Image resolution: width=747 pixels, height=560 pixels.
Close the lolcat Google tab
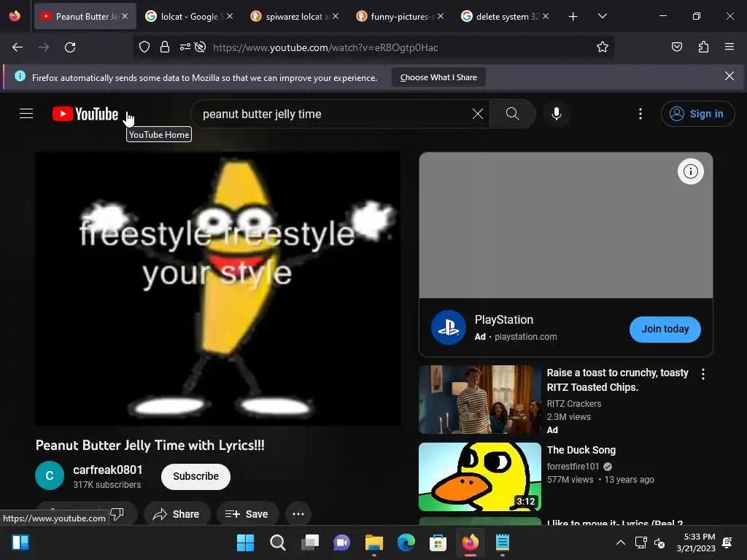pyautogui.click(x=230, y=17)
